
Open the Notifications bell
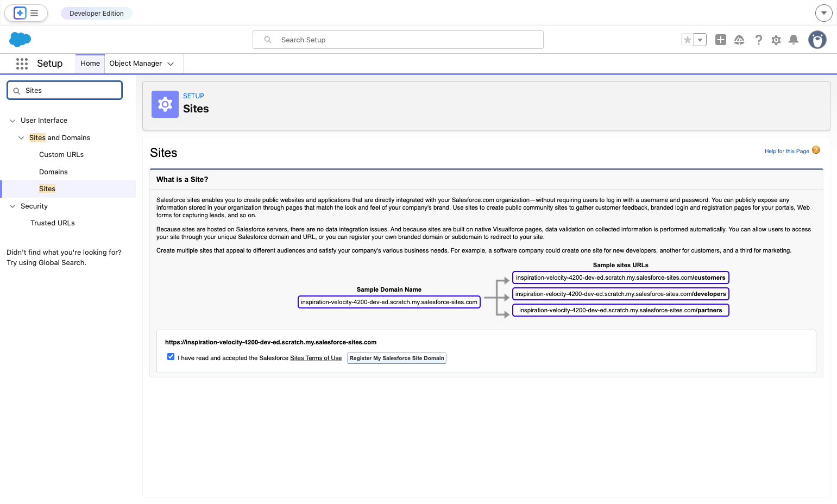point(794,40)
